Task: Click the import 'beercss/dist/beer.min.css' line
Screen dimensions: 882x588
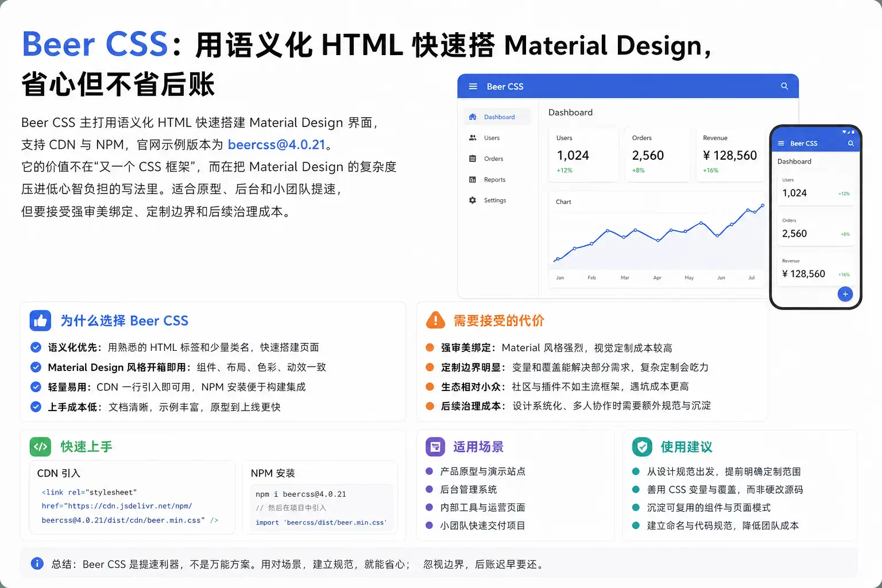Action: (321, 523)
